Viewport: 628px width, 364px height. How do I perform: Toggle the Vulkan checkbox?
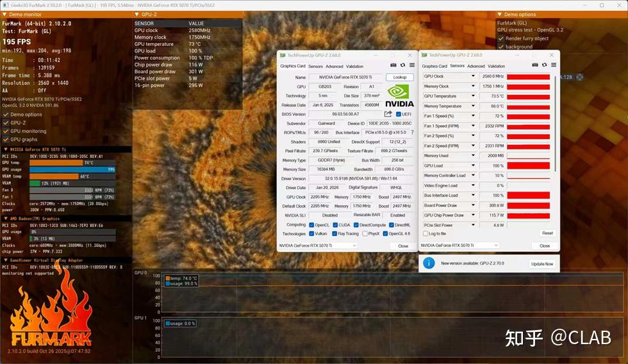(311, 233)
